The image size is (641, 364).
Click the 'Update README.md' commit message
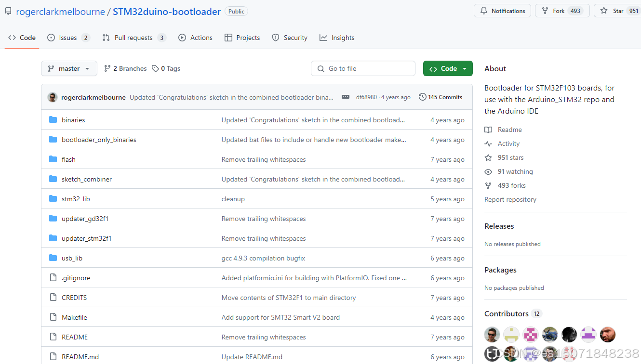(252, 357)
